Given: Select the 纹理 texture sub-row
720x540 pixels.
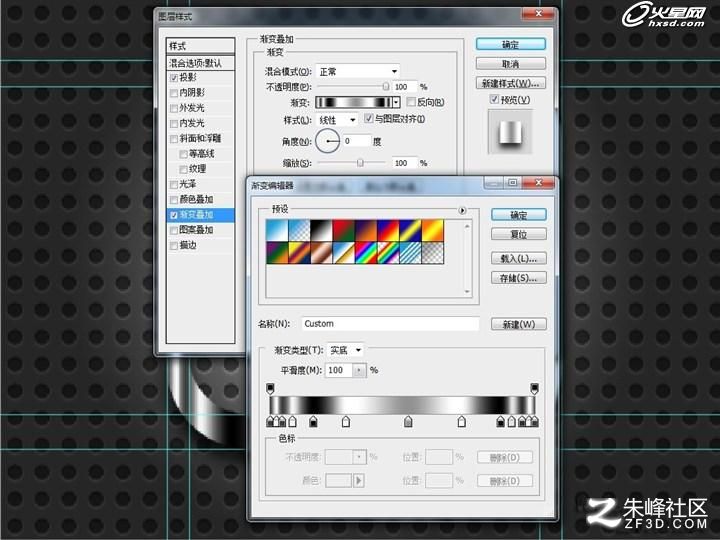Looking at the screenshot, I should coord(201,169).
